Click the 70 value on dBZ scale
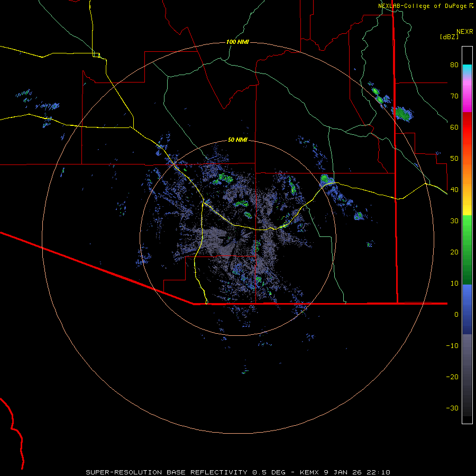 [454, 96]
